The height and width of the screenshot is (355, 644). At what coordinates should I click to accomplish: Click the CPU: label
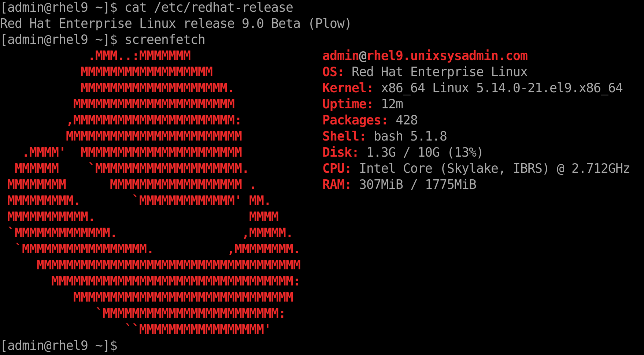pyautogui.click(x=337, y=168)
